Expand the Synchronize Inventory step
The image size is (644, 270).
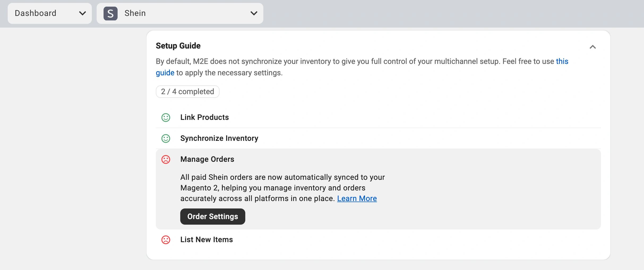pyautogui.click(x=219, y=138)
